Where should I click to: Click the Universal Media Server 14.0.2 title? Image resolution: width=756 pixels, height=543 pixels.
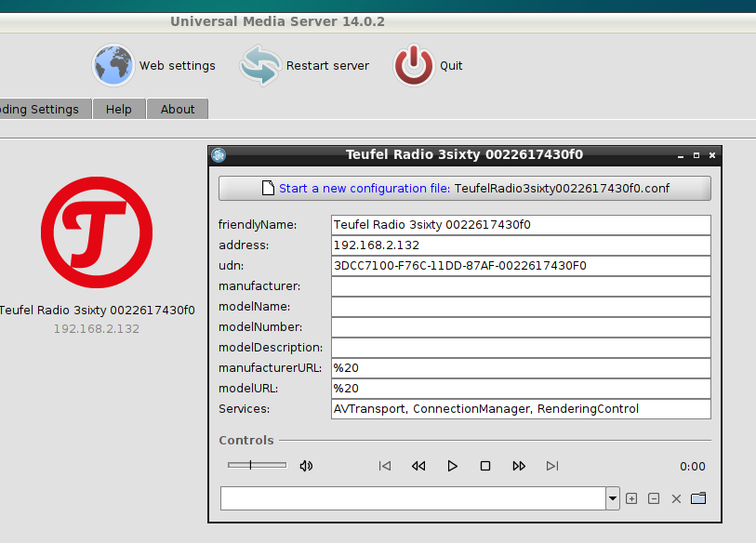coord(278,21)
